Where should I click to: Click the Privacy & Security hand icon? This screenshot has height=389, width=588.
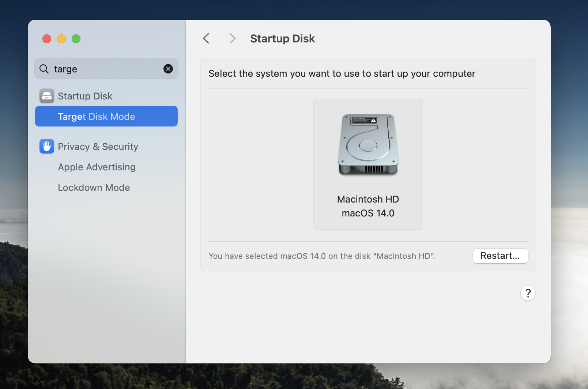coord(47,146)
